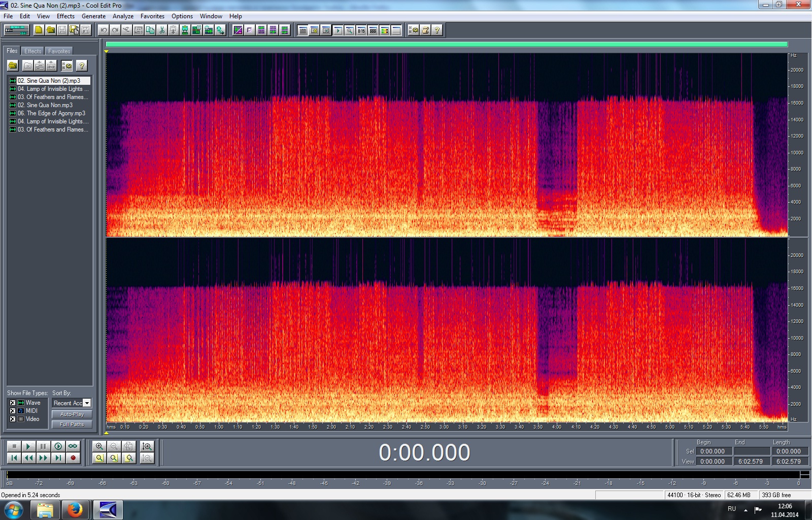The image size is (812, 520).
Task: Show hidden tray icons arrow
Action: [746, 509]
